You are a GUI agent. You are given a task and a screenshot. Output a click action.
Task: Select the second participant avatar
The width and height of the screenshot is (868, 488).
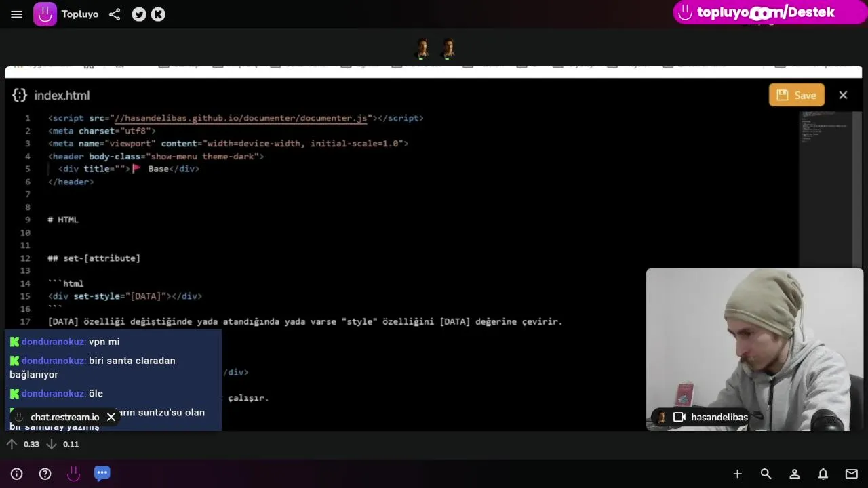(448, 49)
